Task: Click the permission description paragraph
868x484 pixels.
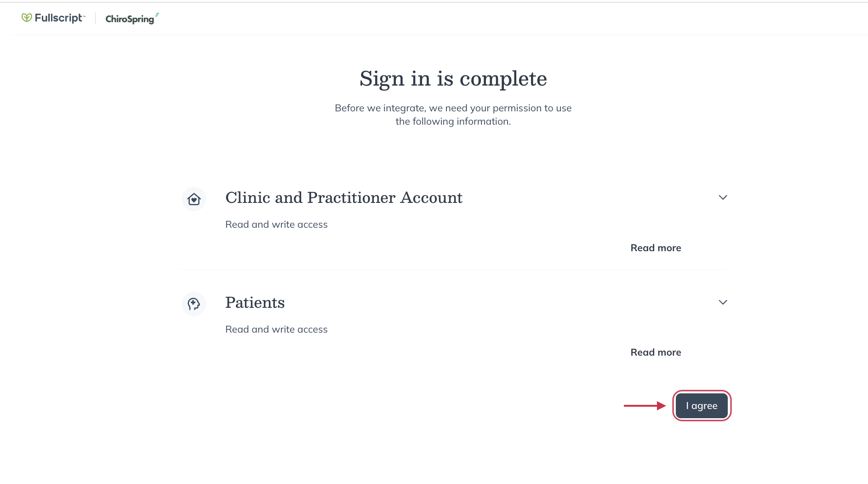Action: (453, 115)
